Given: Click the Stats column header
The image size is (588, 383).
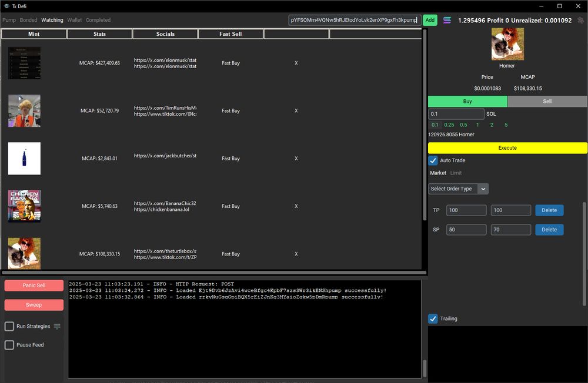Looking at the screenshot, I should [x=99, y=33].
